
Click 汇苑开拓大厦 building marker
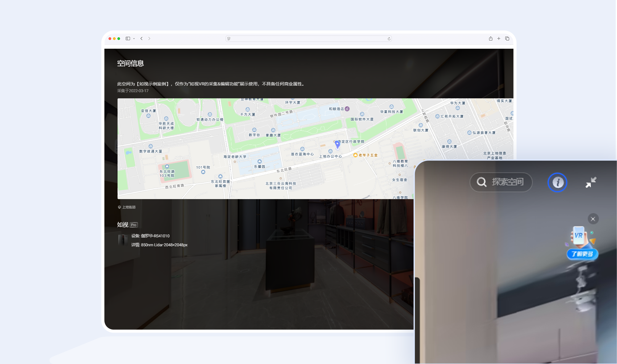437,117
